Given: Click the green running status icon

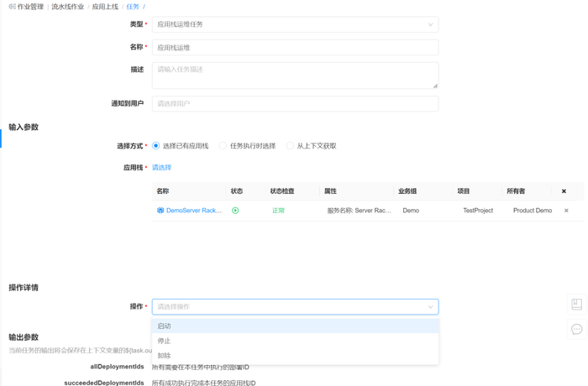Looking at the screenshot, I should point(235,211).
